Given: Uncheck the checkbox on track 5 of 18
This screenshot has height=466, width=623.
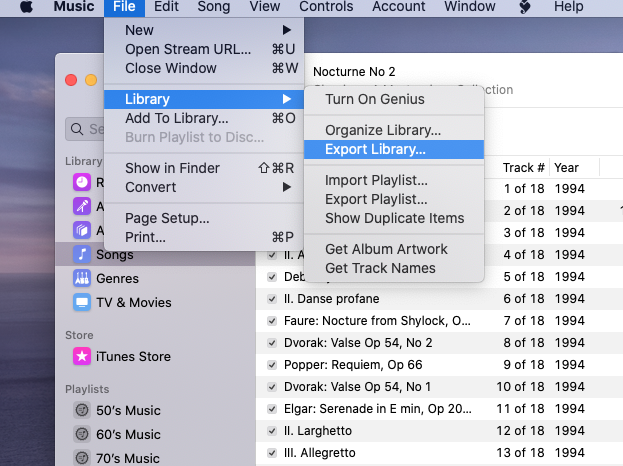Looking at the screenshot, I should pyautogui.click(x=272, y=277).
